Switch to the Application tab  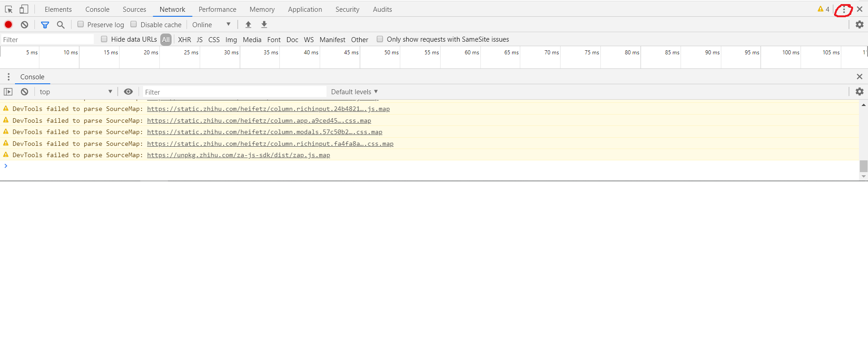pos(305,9)
